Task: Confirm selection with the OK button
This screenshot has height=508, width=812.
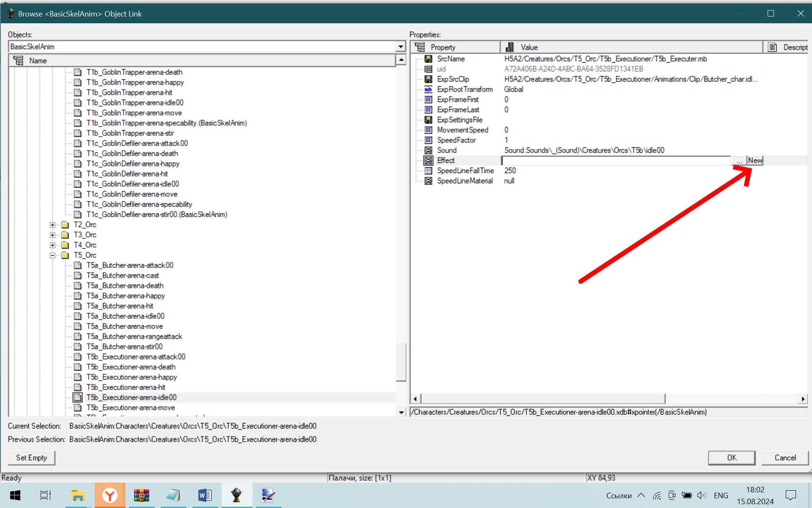Action: click(x=732, y=458)
